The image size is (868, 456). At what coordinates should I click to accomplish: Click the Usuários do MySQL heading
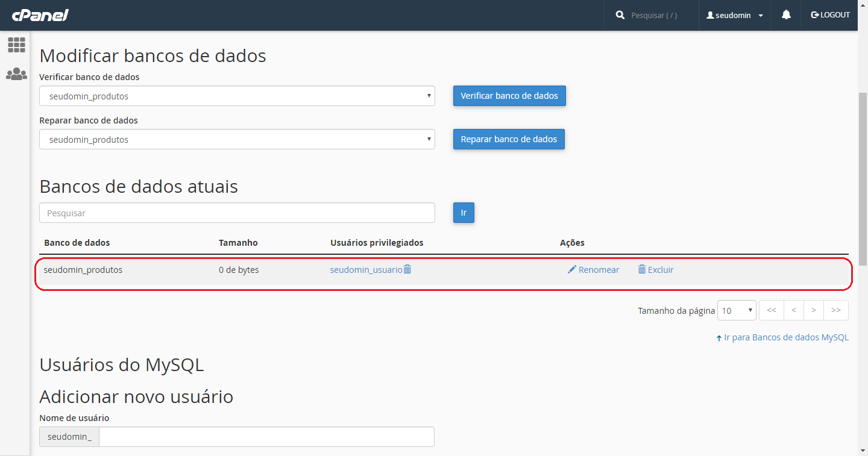121,365
